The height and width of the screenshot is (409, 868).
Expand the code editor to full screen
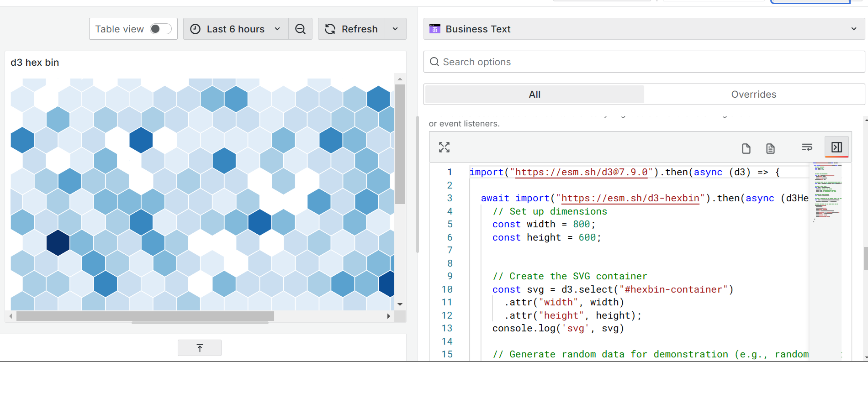444,147
